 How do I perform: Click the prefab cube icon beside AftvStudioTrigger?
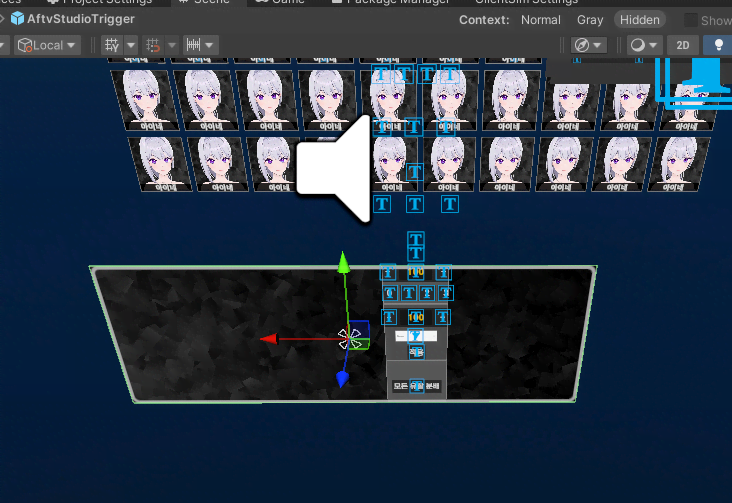point(17,19)
